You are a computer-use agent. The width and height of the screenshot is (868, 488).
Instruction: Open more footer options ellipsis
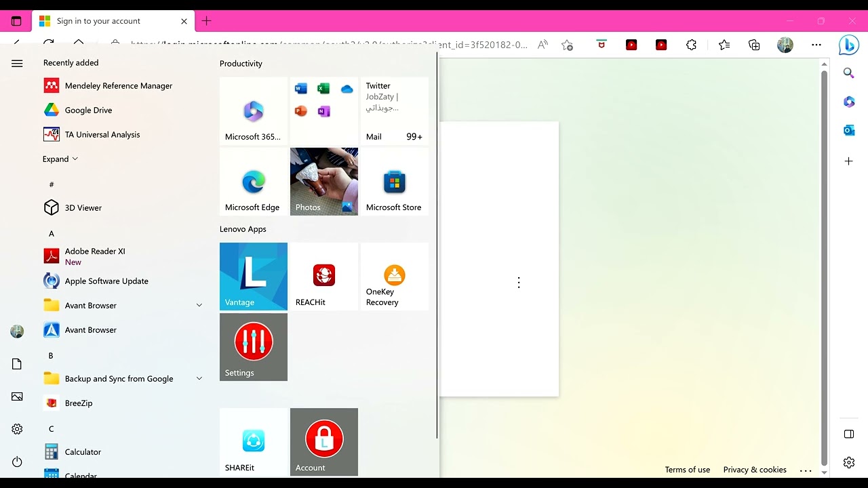pyautogui.click(x=806, y=470)
